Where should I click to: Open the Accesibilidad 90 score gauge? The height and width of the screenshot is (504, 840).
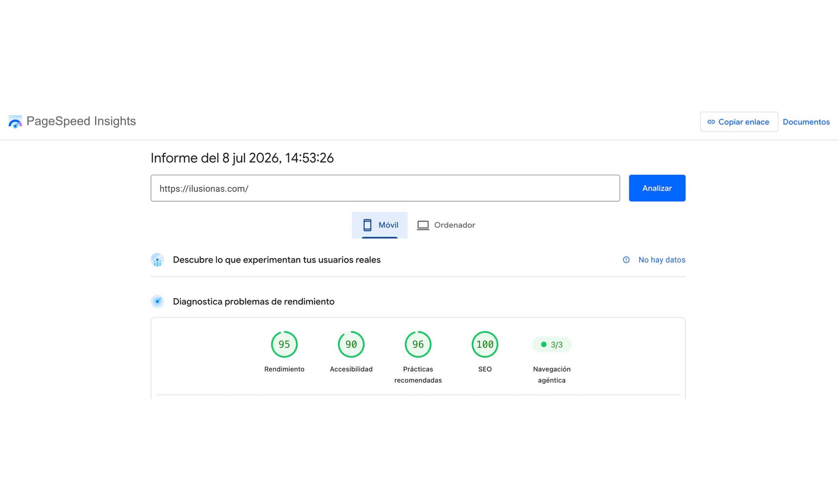click(x=351, y=345)
